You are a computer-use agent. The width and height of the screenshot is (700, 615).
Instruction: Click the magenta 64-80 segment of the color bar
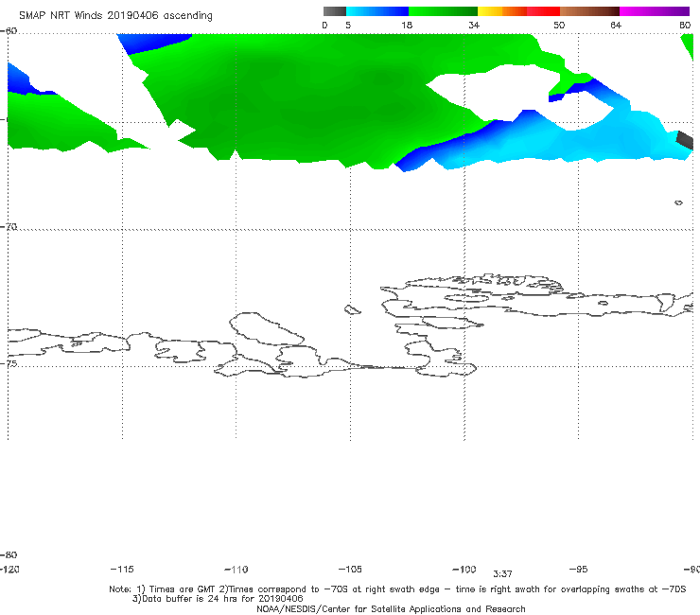tap(655, 11)
